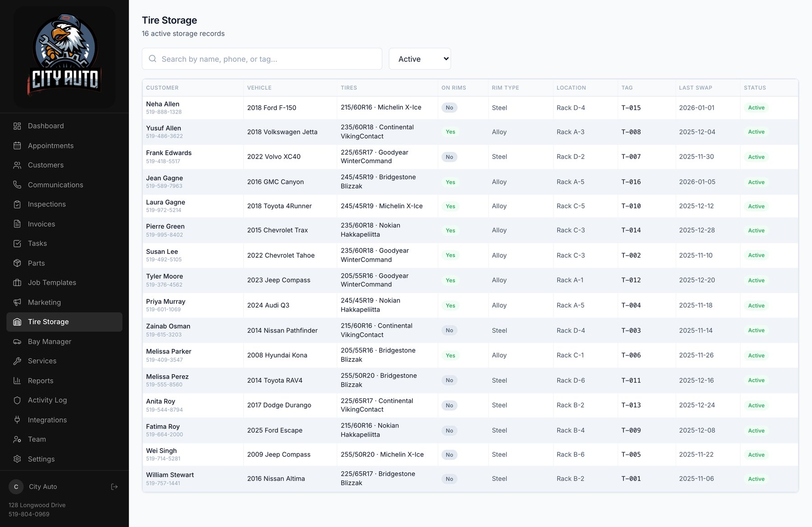Click the Appointments calendar icon

pos(17,146)
